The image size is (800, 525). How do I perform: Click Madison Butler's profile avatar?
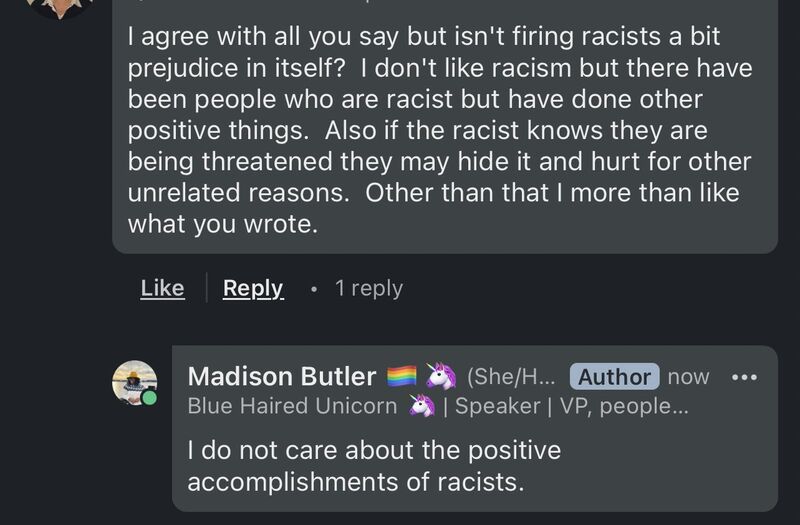pyautogui.click(x=134, y=383)
